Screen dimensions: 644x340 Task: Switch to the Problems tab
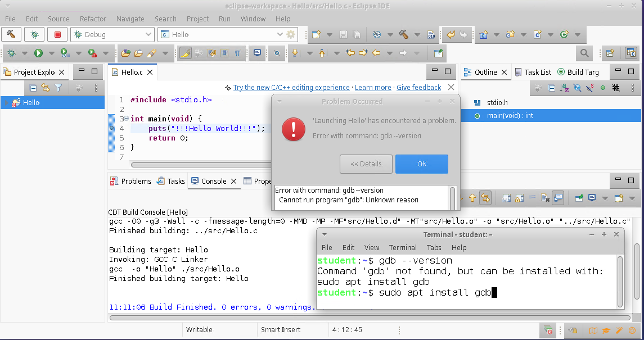tap(135, 181)
